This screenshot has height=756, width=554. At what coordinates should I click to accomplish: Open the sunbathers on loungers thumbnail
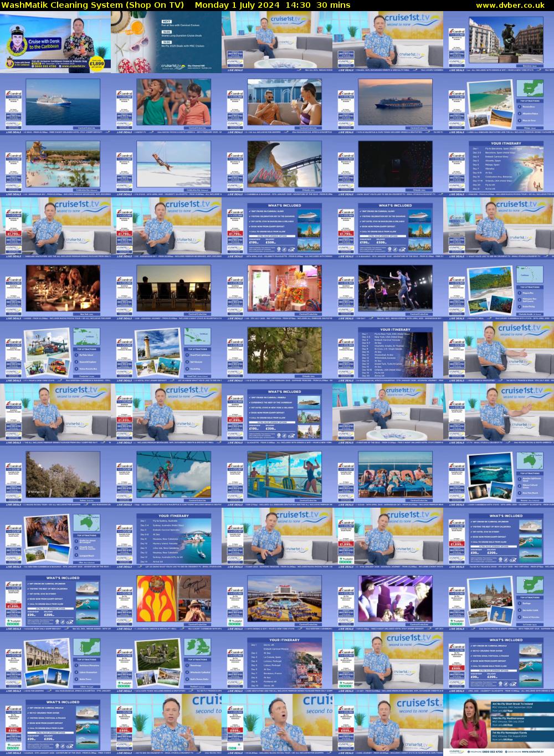388,477
